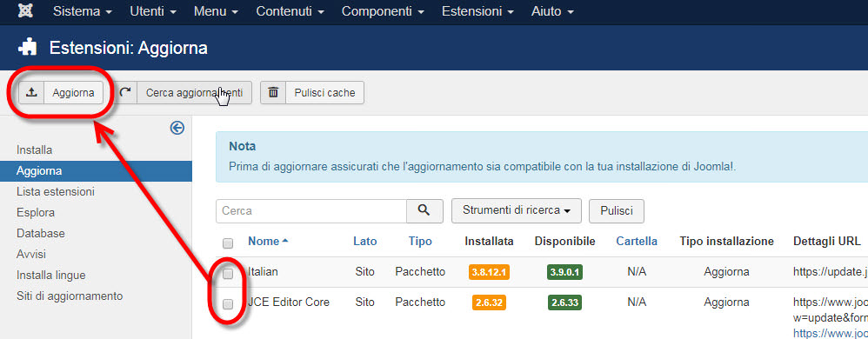The image size is (868, 339).
Task: Click the puzzle piece Estensioni icon
Action: point(27,48)
